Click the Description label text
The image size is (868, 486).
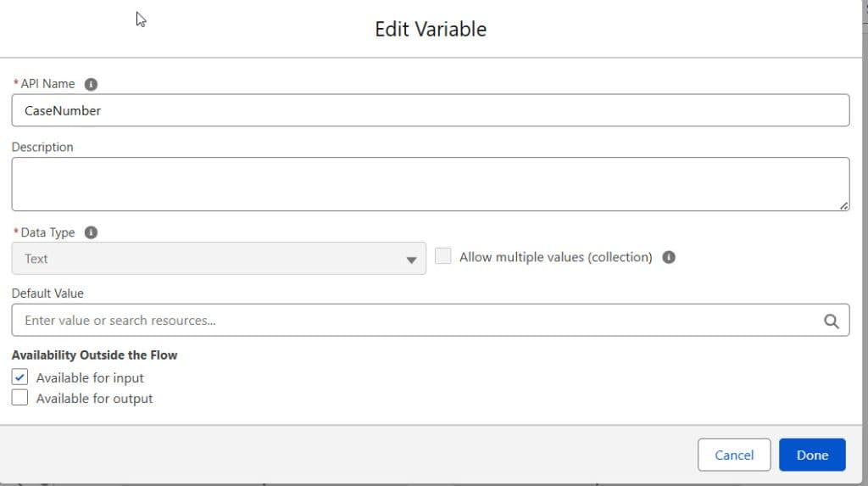(x=42, y=147)
